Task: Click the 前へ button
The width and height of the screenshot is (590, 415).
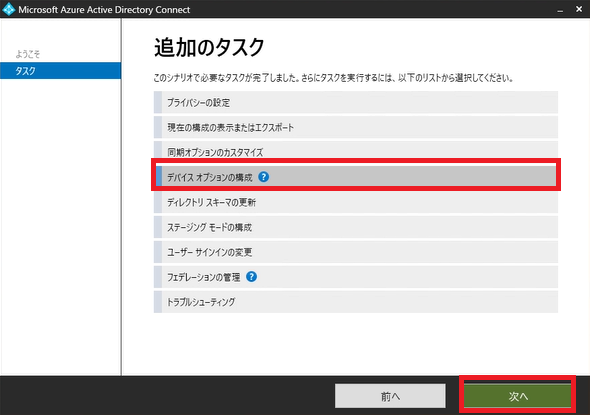Action: (x=390, y=396)
